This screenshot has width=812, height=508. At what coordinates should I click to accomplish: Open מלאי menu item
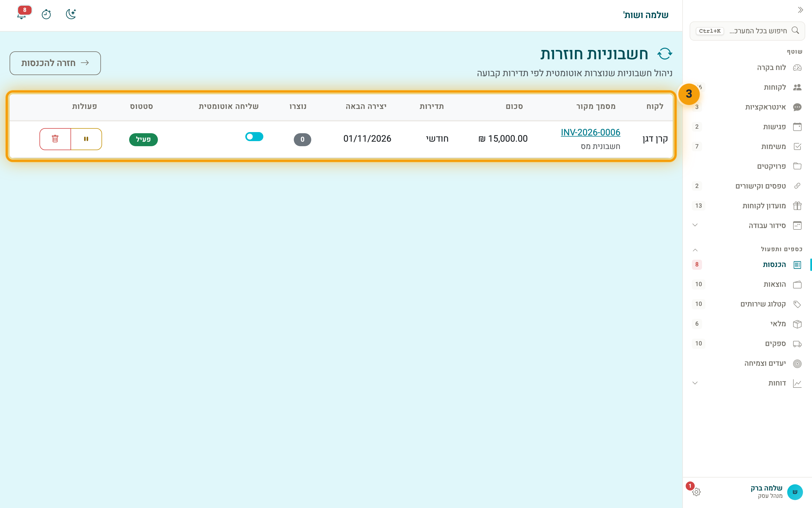tap(747, 324)
